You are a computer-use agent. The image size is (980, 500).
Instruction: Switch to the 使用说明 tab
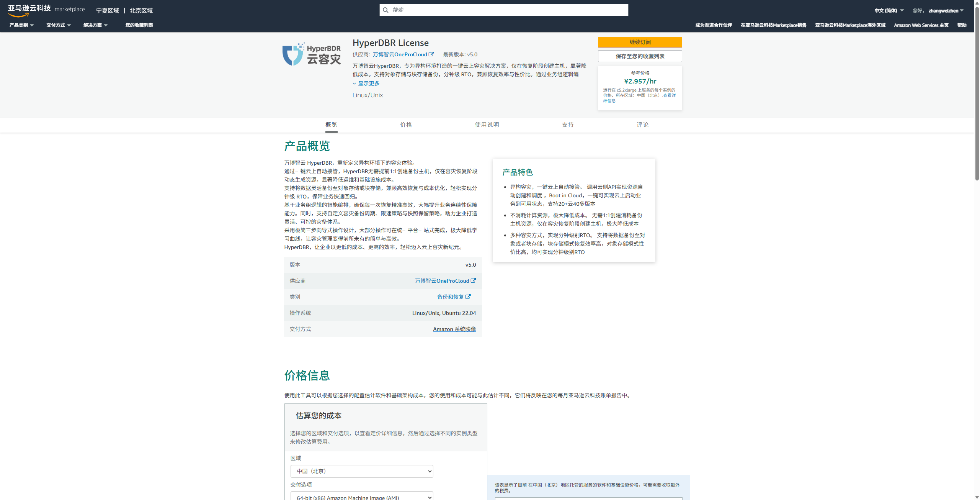[x=487, y=125]
